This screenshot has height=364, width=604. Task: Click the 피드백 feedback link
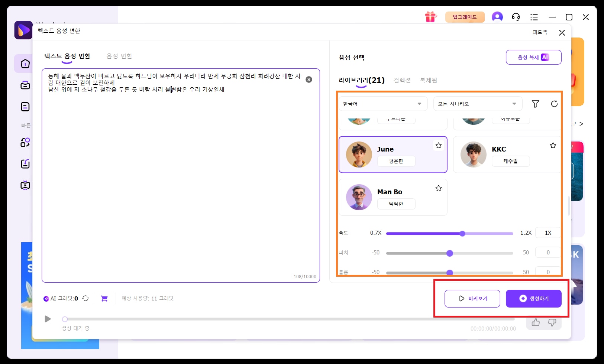point(540,32)
